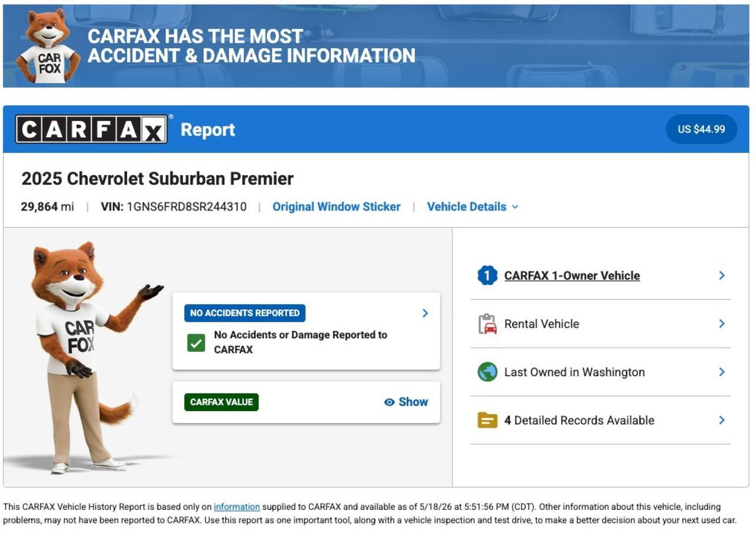The width and height of the screenshot is (756, 541).
Task: Click the CARFAX logo in the report header
Action: 92,129
